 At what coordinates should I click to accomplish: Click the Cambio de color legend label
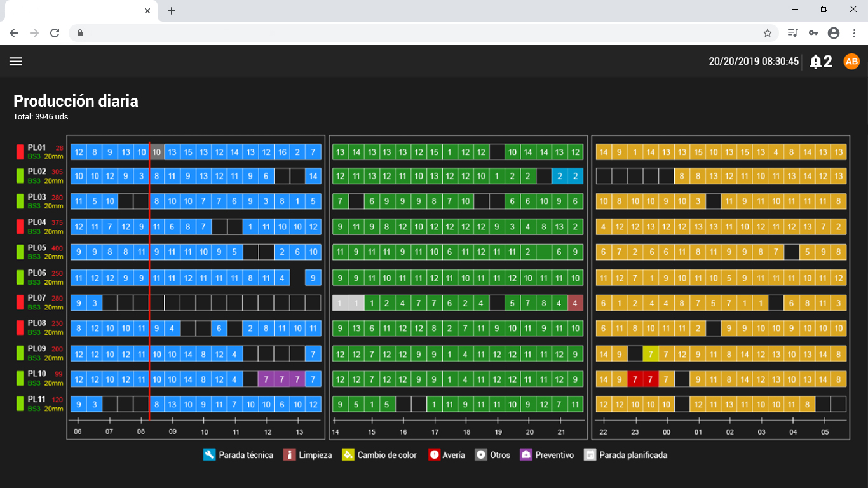tap(387, 455)
